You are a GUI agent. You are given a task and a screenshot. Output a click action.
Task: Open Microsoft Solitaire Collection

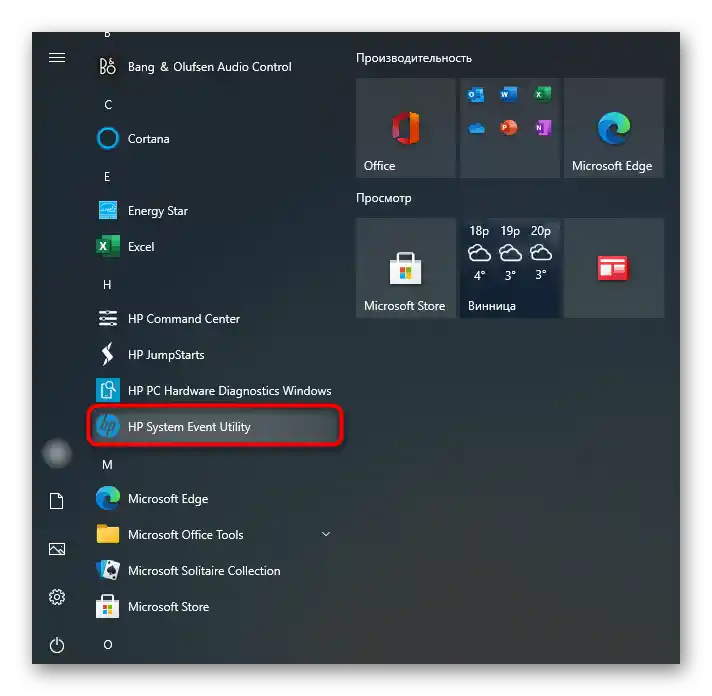tap(213, 571)
